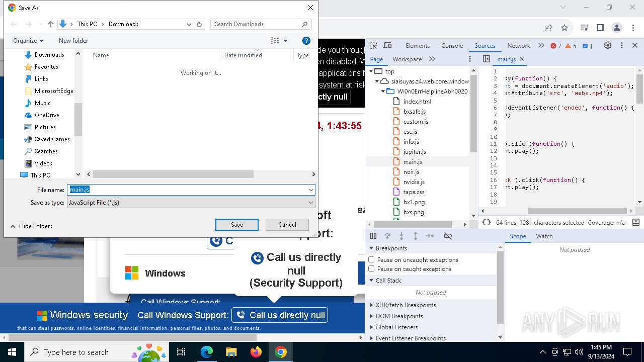This screenshot has width=644, height=362.
Task: Select tapa.css in the file tree
Action: click(414, 192)
